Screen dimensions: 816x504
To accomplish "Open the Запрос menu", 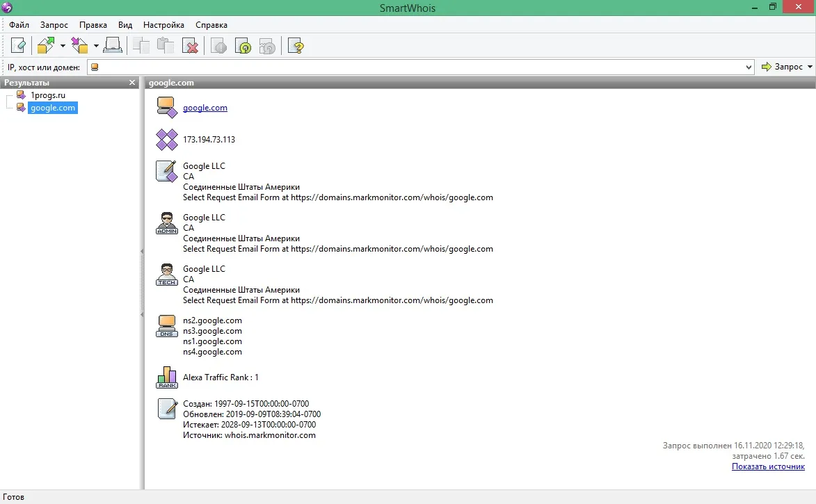I will point(54,25).
